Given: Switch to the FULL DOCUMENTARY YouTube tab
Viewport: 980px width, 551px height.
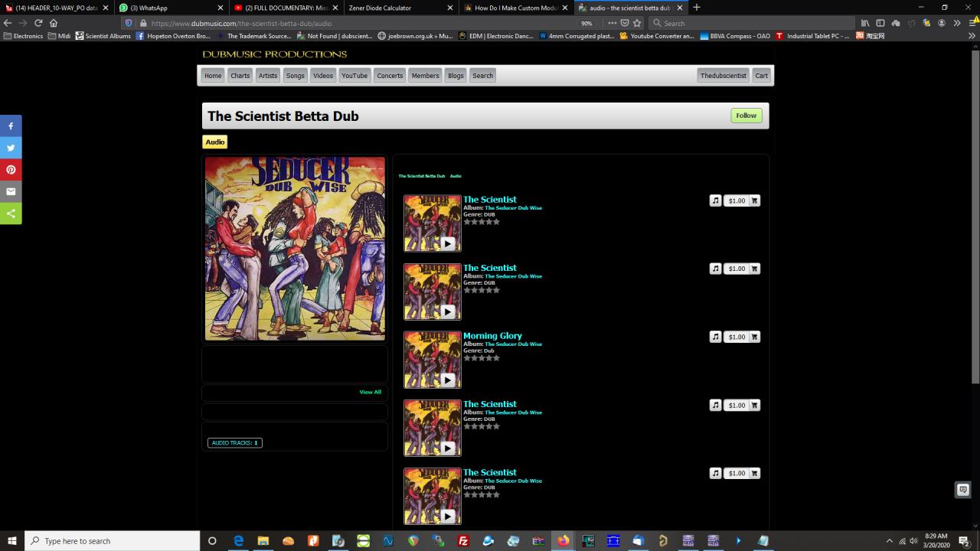Looking at the screenshot, I should tap(287, 8).
